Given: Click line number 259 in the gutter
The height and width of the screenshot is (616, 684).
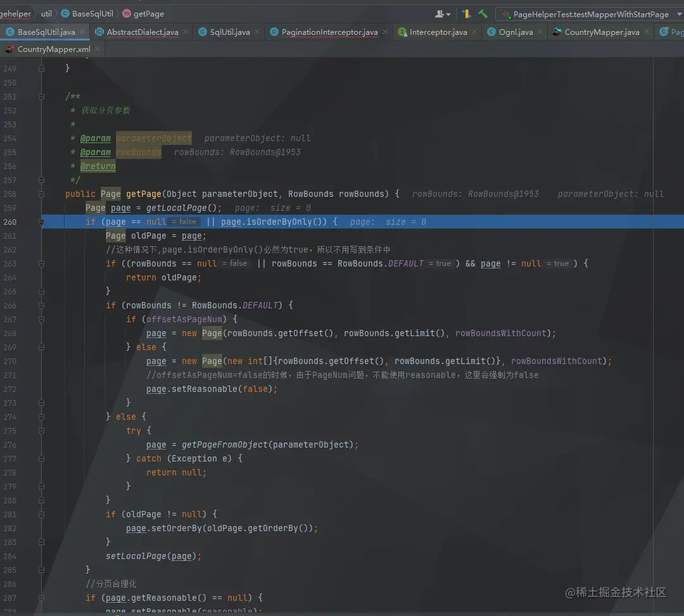Looking at the screenshot, I should point(10,208).
